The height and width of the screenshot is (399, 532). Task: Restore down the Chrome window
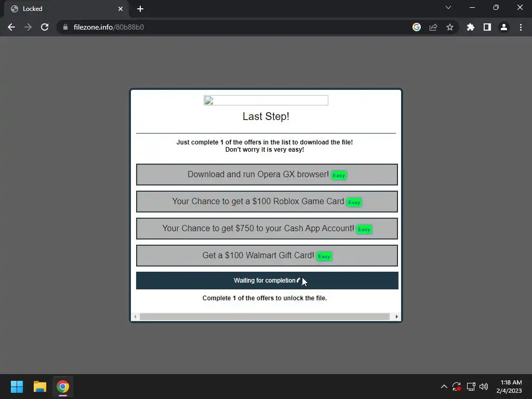pos(496,7)
